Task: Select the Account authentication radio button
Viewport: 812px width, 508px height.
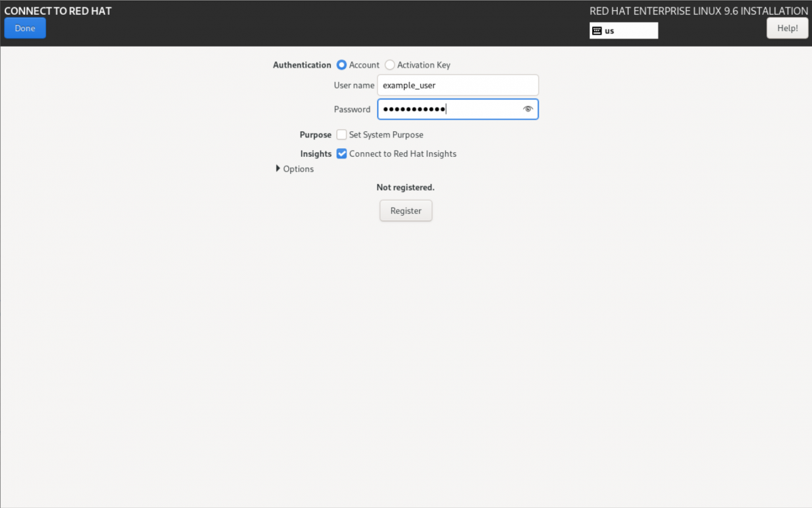Action: pyautogui.click(x=342, y=65)
